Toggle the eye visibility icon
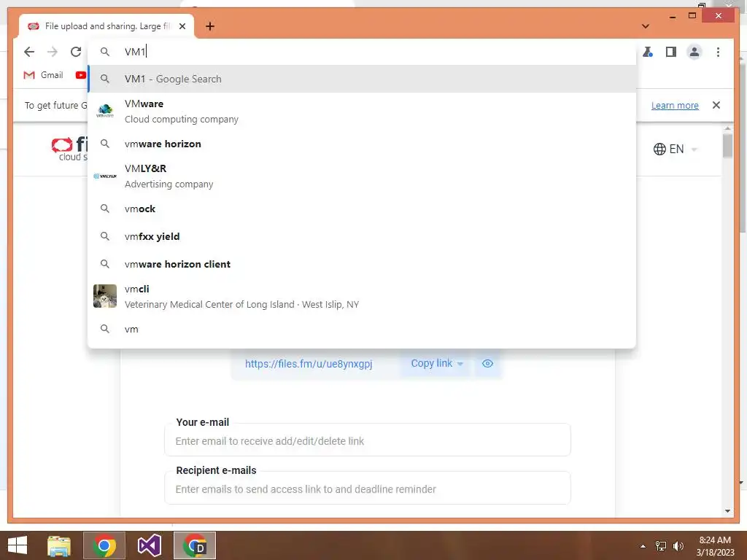The image size is (747, 560). 487,363
